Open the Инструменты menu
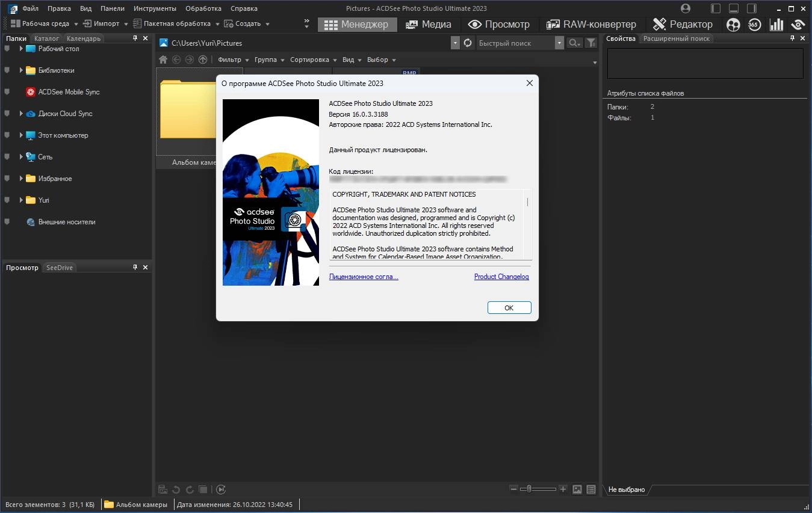This screenshot has height=513, width=812. [155, 8]
